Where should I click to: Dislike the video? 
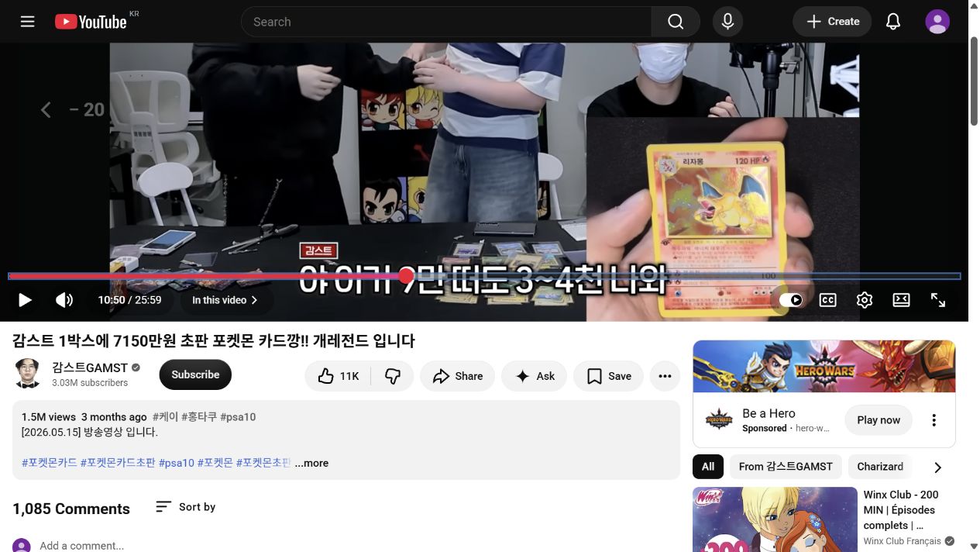[x=393, y=376]
